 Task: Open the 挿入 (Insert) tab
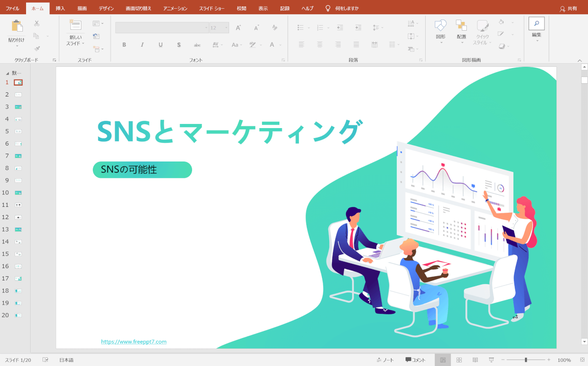[60, 8]
